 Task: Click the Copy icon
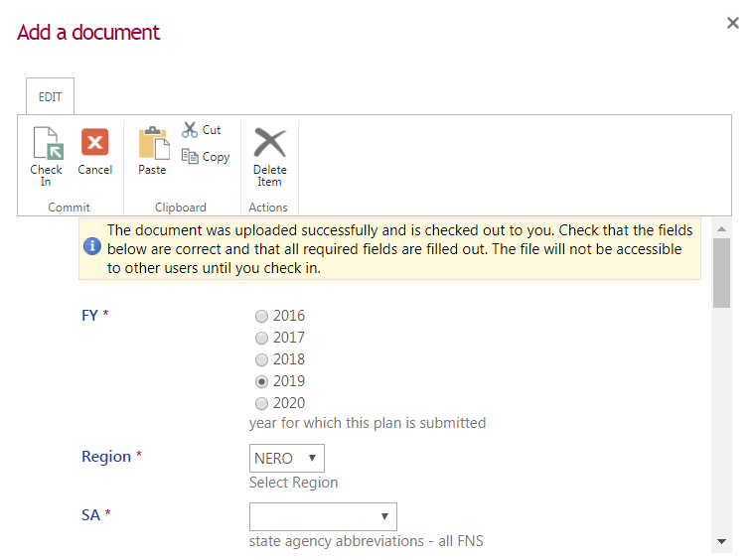(x=190, y=156)
